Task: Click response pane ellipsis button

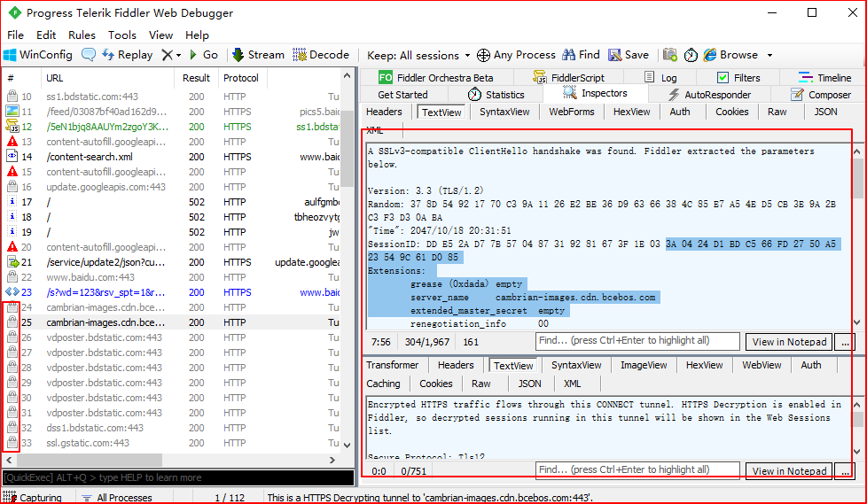Action: pyautogui.click(x=844, y=471)
